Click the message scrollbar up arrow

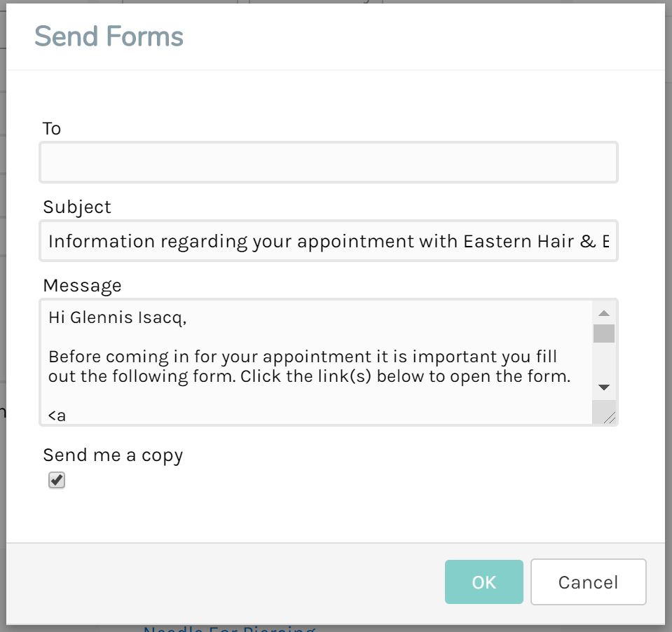(x=604, y=313)
